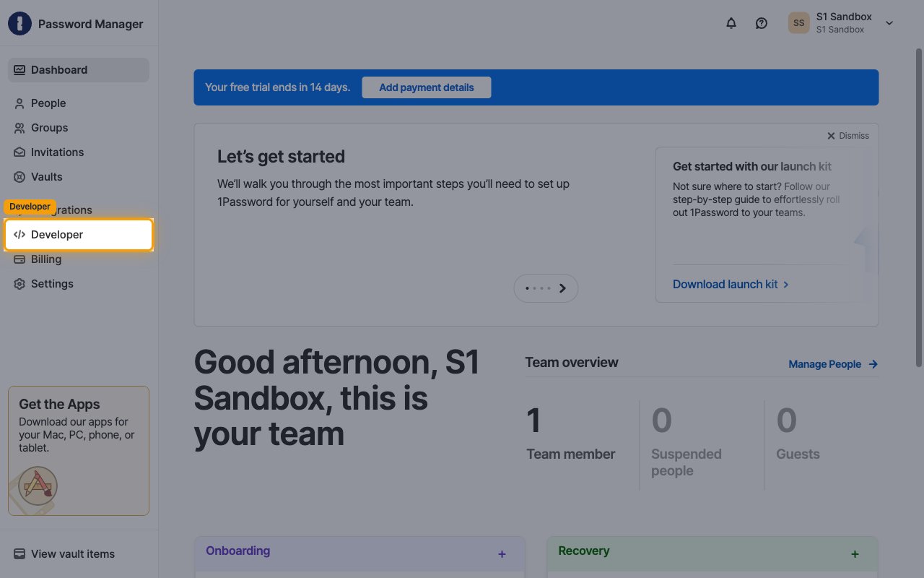Click the Manage People arrow icon
Viewport: 924px width, 578px height.
873,364
